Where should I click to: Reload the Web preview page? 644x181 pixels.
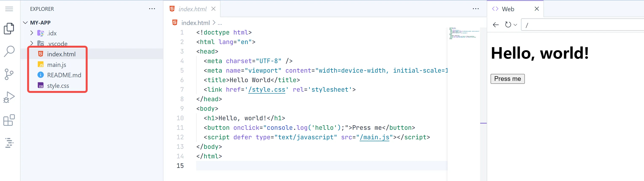point(508,25)
